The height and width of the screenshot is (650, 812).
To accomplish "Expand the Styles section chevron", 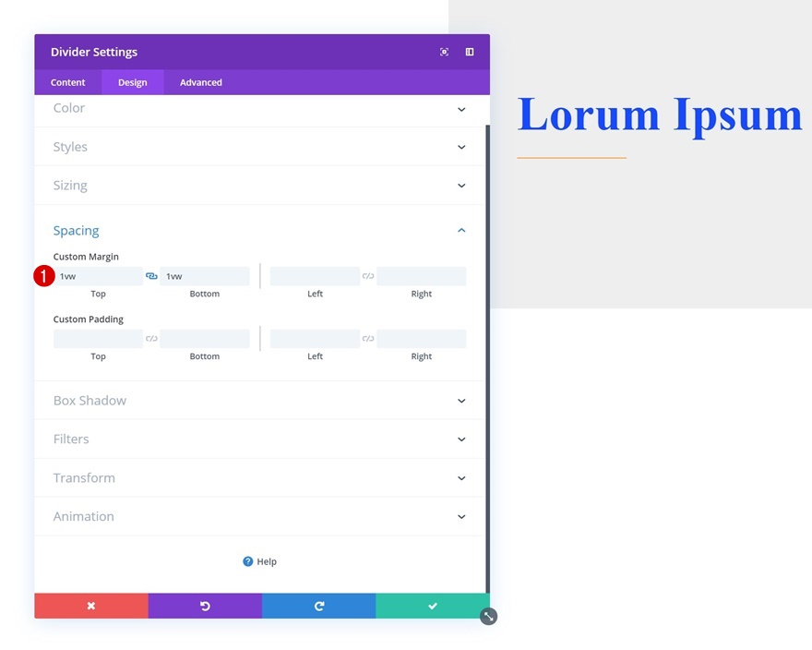I will coord(461,147).
